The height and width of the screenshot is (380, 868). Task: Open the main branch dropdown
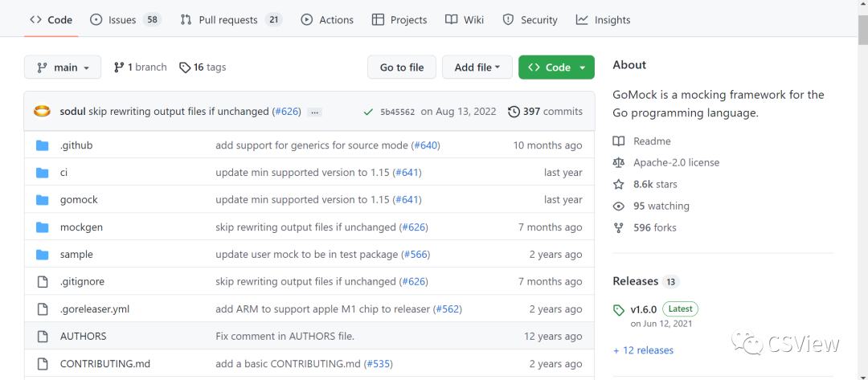click(x=63, y=67)
